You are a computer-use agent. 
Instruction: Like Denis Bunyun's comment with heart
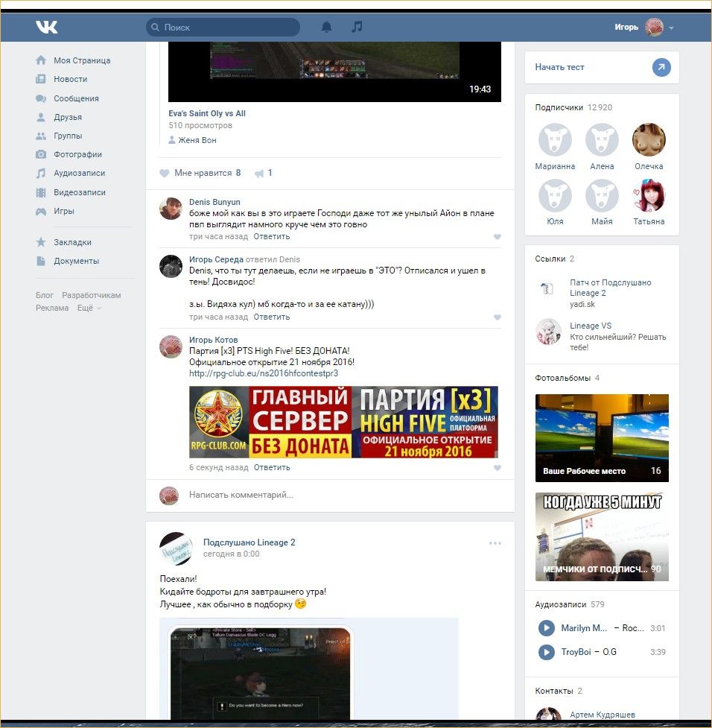point(498,237)
